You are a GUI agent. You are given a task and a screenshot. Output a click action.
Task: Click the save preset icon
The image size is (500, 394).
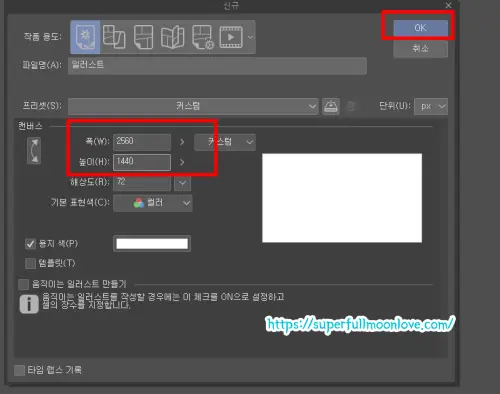pos(331,106)
